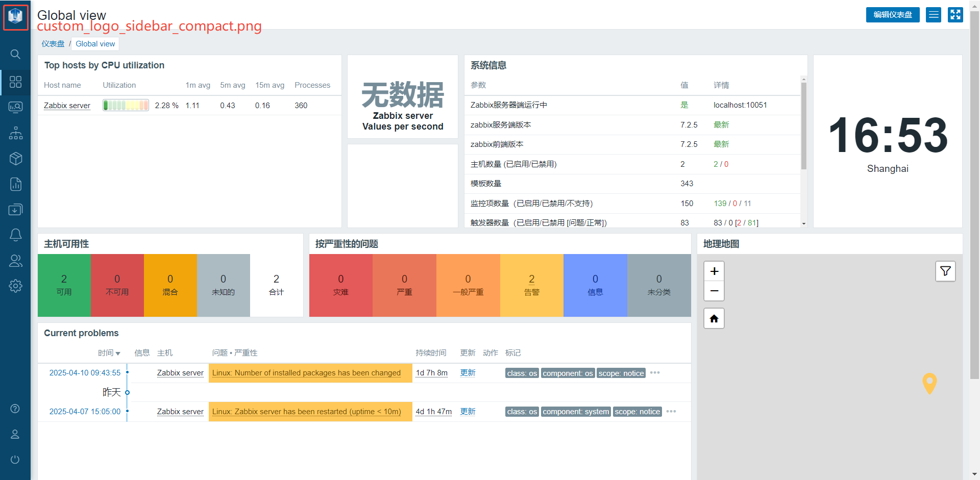Click the scope: notice tag in first row
The height and width of the screenshot is (480, 980).
621,373
